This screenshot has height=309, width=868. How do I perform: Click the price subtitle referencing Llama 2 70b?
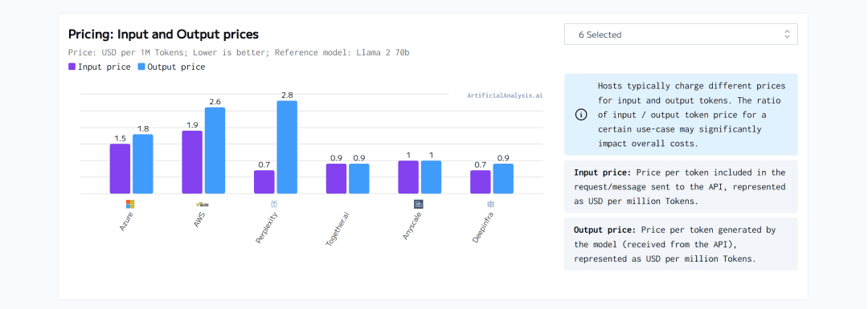point(239,52)
